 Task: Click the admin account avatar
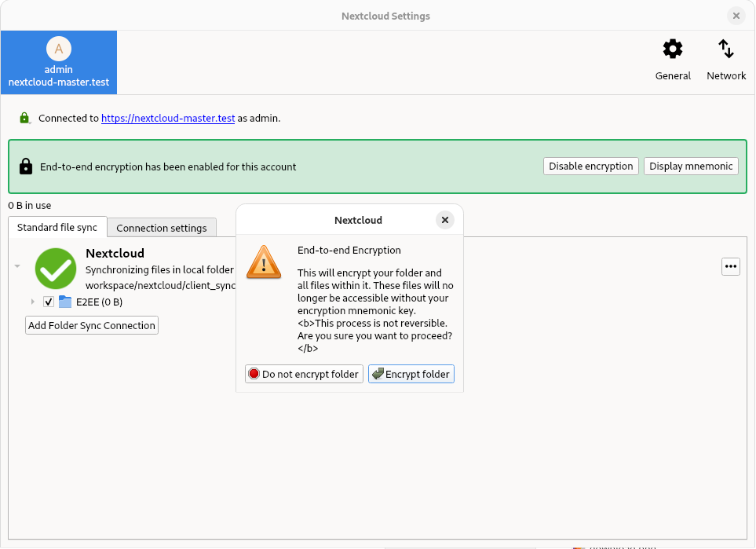click(x=58, y=49)
